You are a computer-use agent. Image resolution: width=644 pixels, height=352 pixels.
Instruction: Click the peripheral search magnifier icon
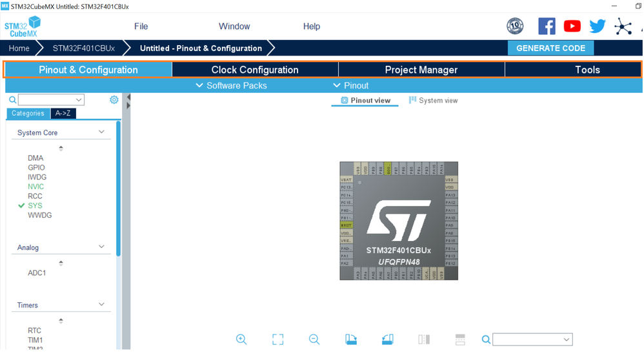point(13,99)
